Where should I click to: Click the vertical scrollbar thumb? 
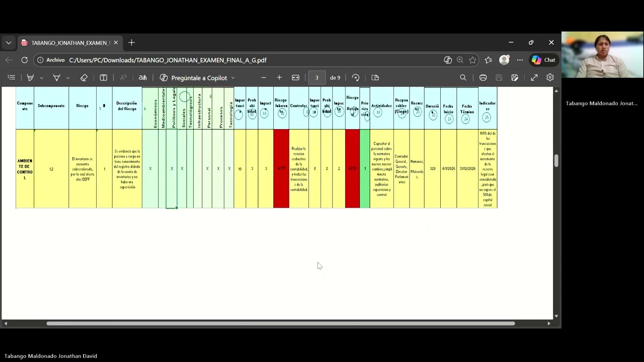point(556,161)
